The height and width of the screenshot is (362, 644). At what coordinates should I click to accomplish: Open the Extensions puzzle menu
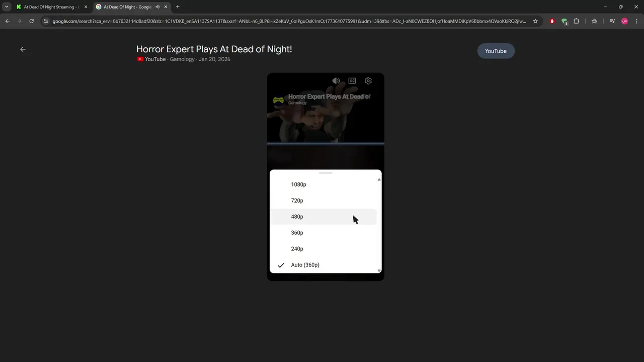577,21
